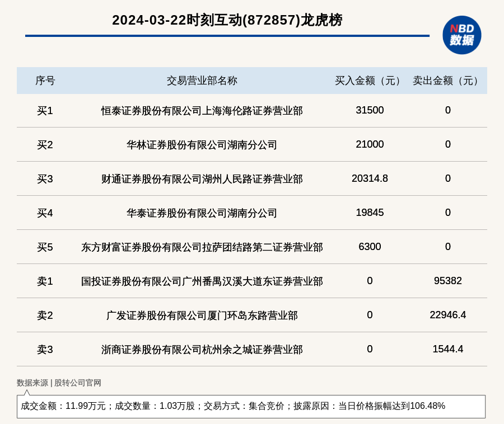Click the sell amount 22946.4
Viewport: 504px width, 424px height.
coord(448,315)
